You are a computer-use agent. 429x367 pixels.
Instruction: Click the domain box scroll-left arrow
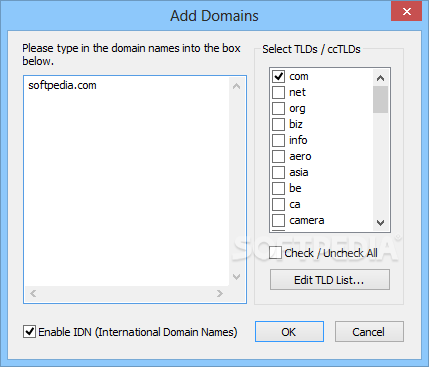[33, 293]
